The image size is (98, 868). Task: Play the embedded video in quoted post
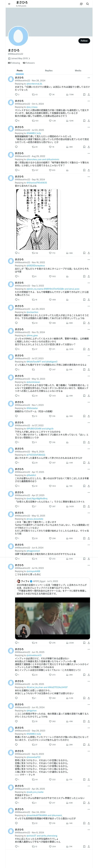[52, 621]
